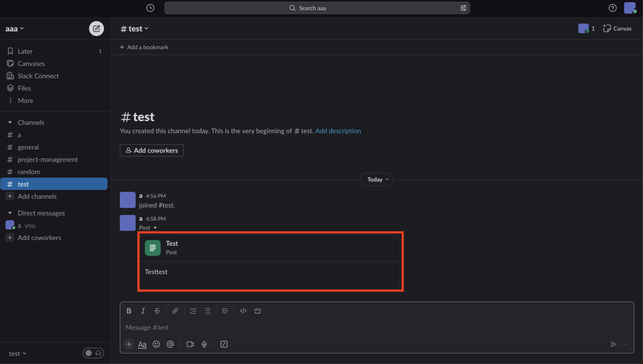Open history via the clock icon
The image size is (643, 364).
point(150,8)
